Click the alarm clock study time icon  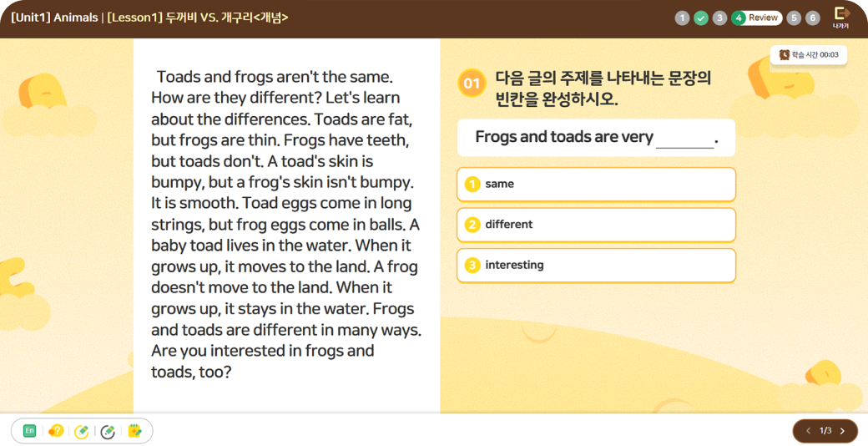[784, 55]
